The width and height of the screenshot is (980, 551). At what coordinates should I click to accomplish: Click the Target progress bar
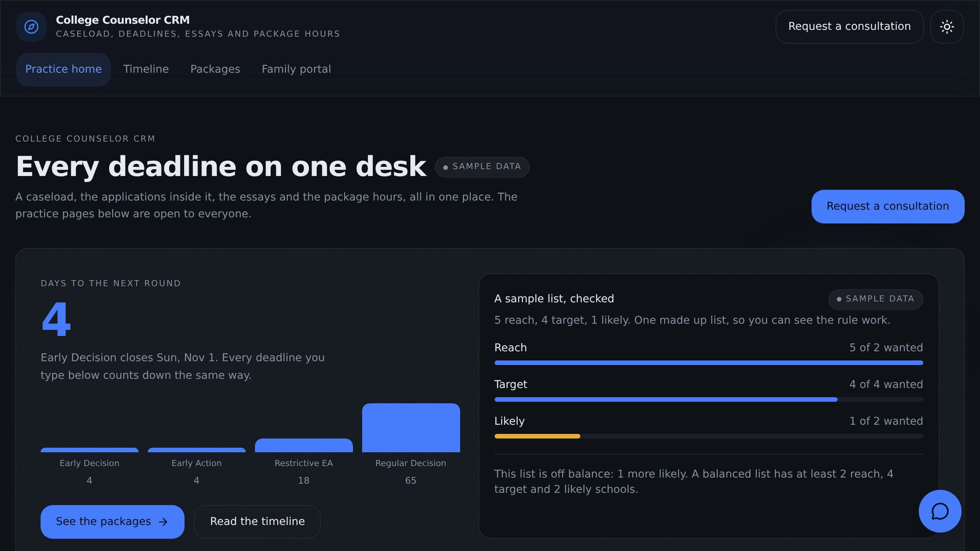[709, 399]
